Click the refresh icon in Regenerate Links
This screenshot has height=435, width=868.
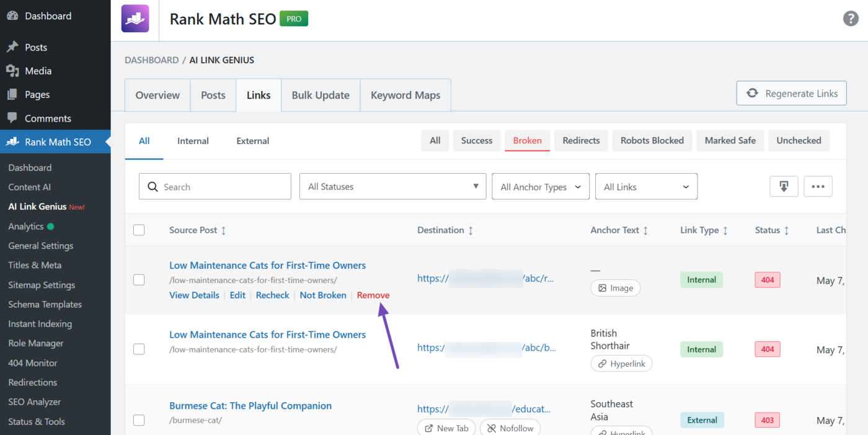pos(752,93)
